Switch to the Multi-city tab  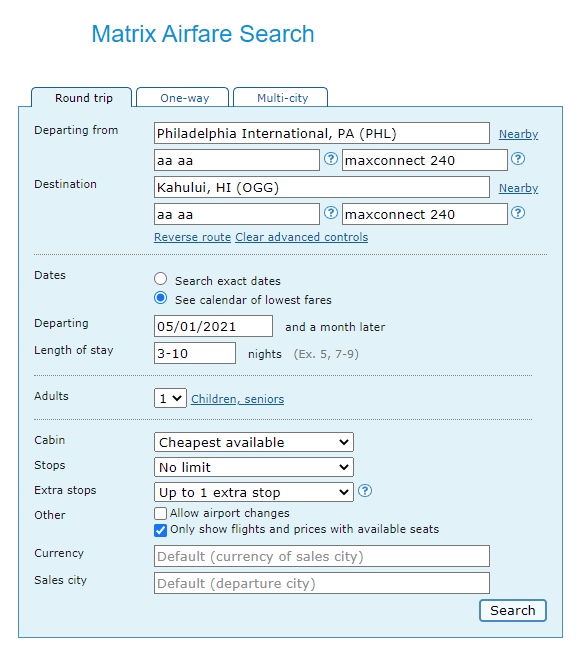point(281,98)
